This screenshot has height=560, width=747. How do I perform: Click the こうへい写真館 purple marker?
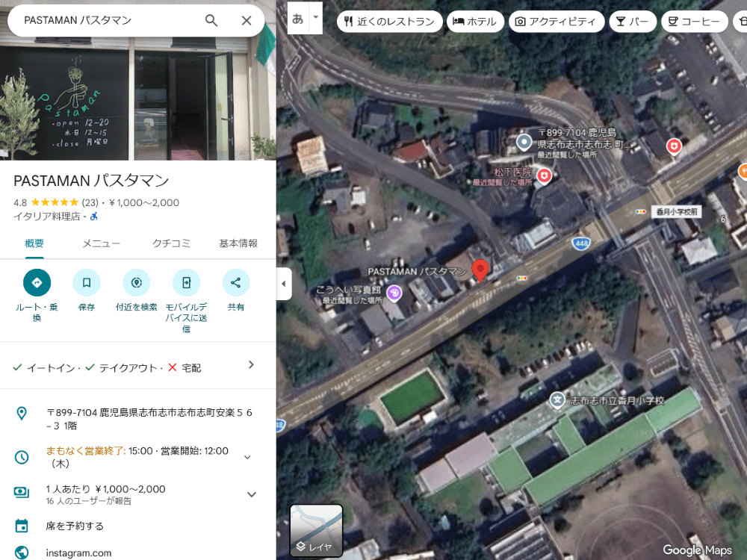pos(395,293)
